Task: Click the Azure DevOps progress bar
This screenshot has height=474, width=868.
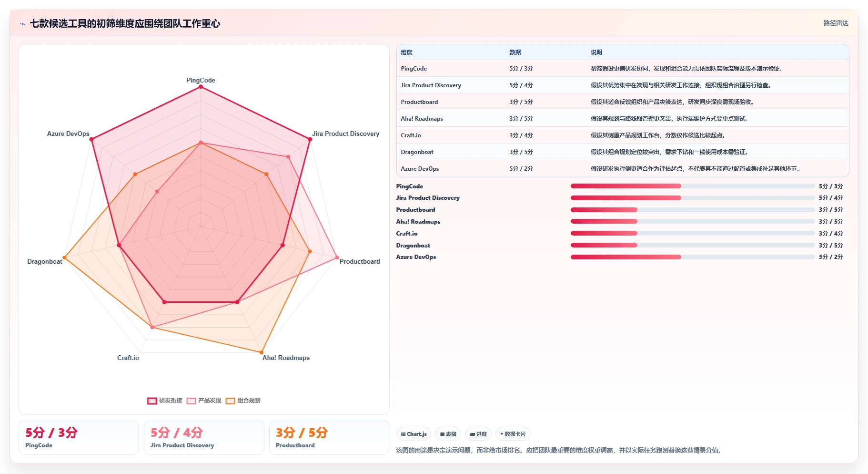Action: pos(692,257)
